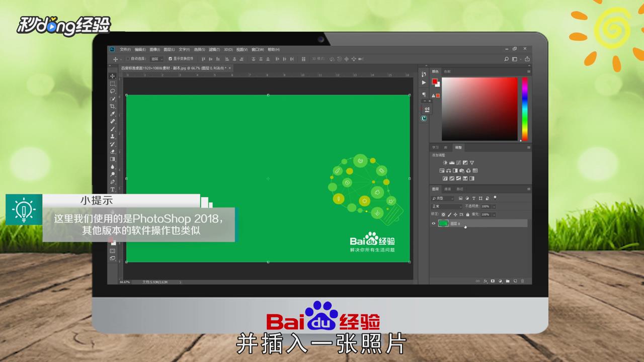Toggle the 显示变换控件 checkbox

170,58
